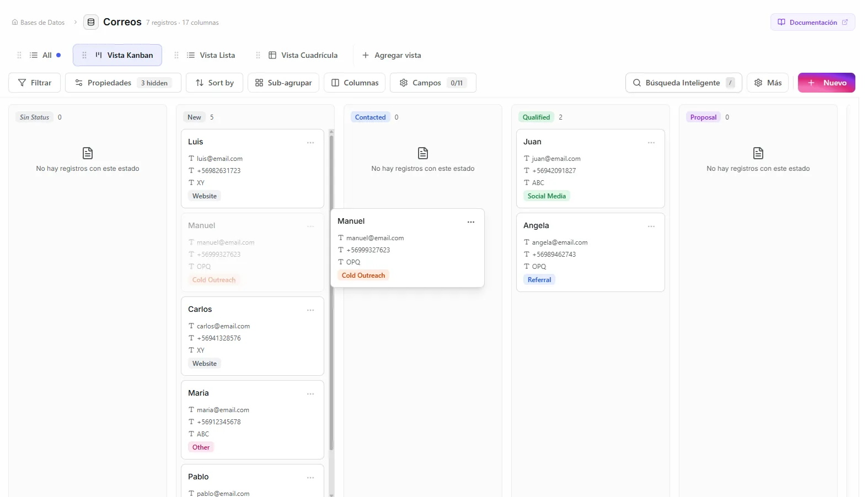The image size is (868, 497).
Task: Click the maria@email.com field
Action: pyautogui.click(x=223, y=410)
